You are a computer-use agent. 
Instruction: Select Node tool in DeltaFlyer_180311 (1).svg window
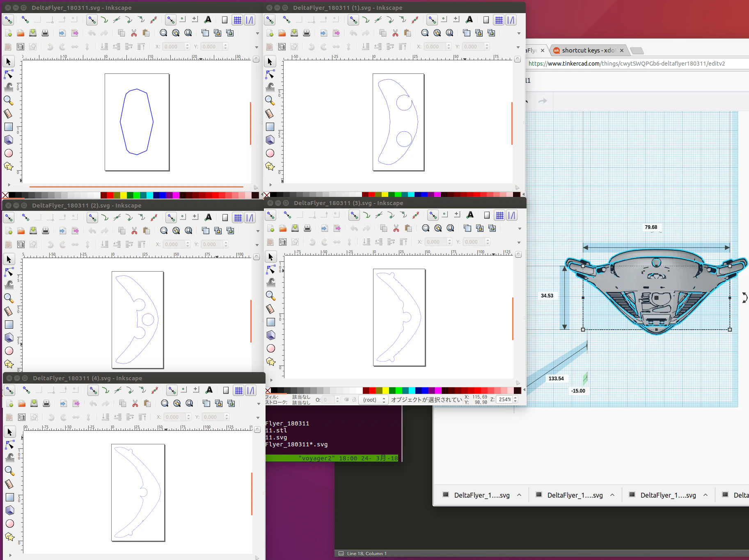[x=270, y=74]
